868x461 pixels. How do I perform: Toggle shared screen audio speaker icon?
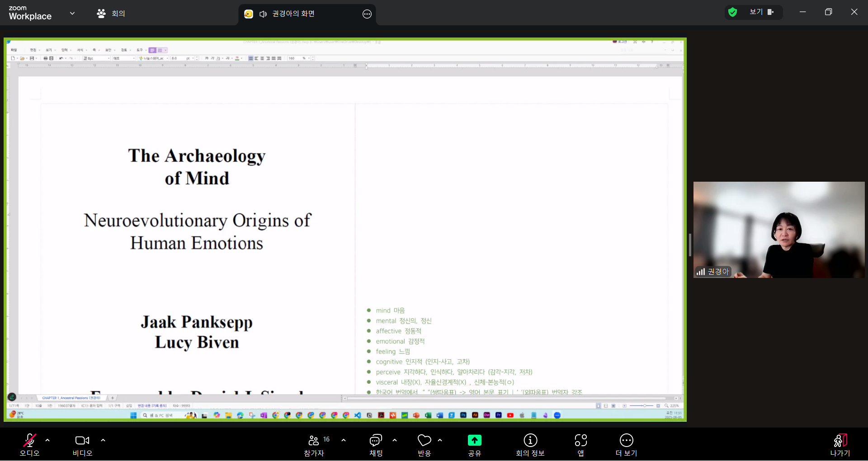[x=263, y=14]
